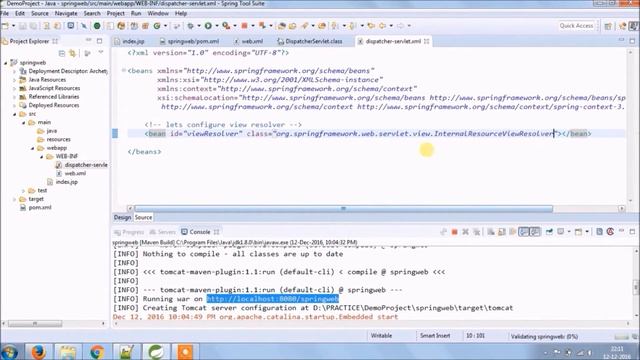
Task: Click the Back navigation arrow in toolbar
Action: 382,26
